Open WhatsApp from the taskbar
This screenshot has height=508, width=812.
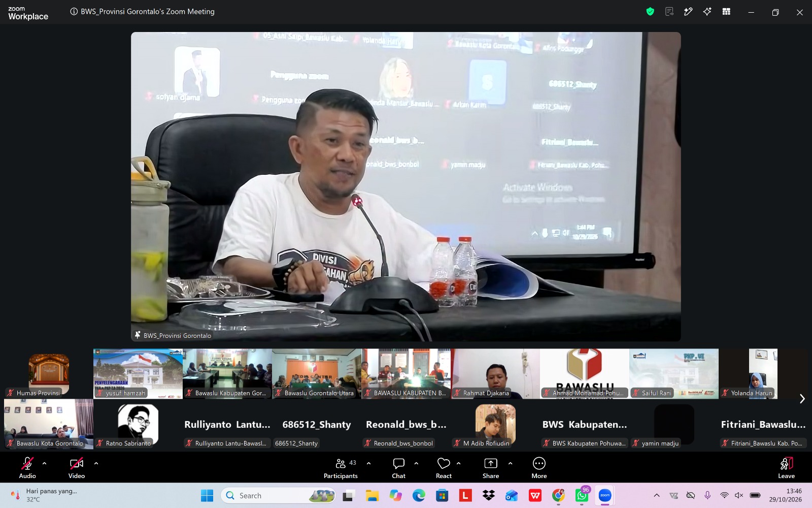[582, 495]
